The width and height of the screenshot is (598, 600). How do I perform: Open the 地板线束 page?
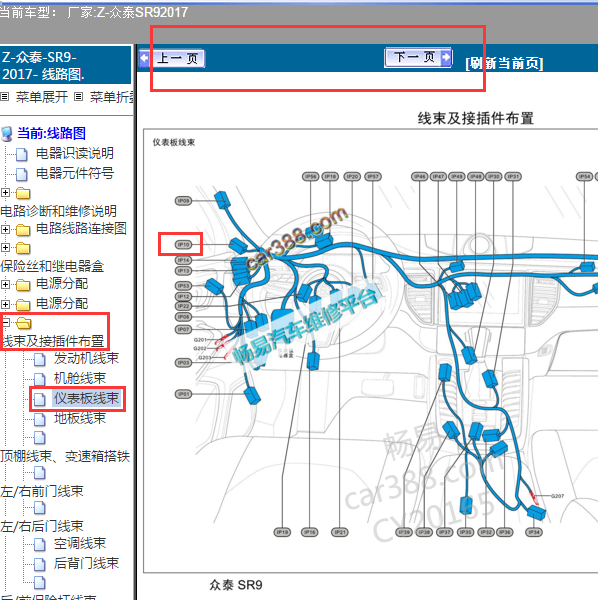[80, 418]
